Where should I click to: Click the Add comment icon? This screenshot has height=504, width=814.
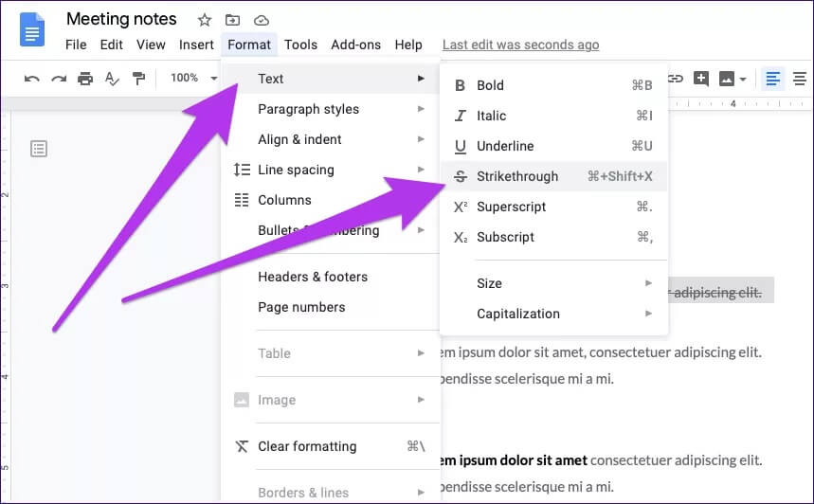[x=701, y=79]
